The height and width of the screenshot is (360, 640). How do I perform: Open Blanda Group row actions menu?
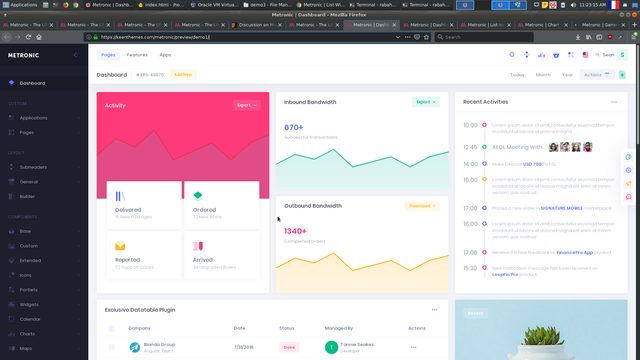pyautogui.click(x=413, y=347)
